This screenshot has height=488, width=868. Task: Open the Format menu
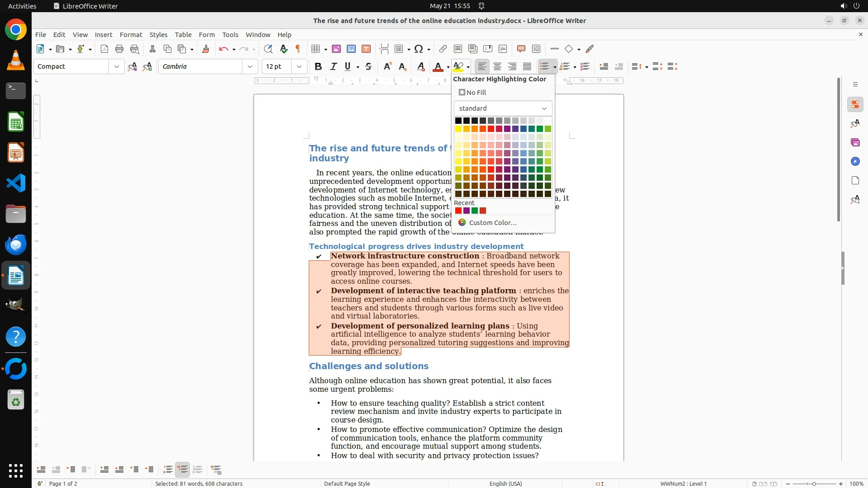click(131, 34)
